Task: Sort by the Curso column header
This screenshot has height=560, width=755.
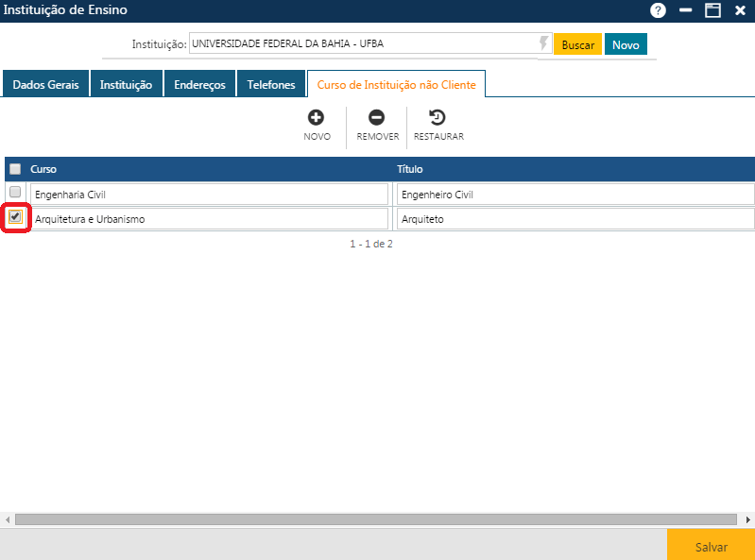Action: click(x=44, y=169)
